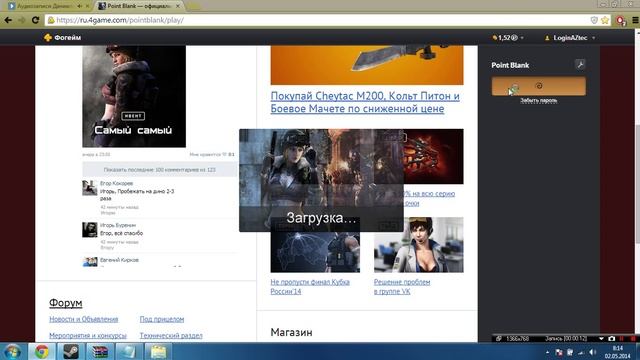
Task: Pause the screen recording
Action: coord(622,338)
